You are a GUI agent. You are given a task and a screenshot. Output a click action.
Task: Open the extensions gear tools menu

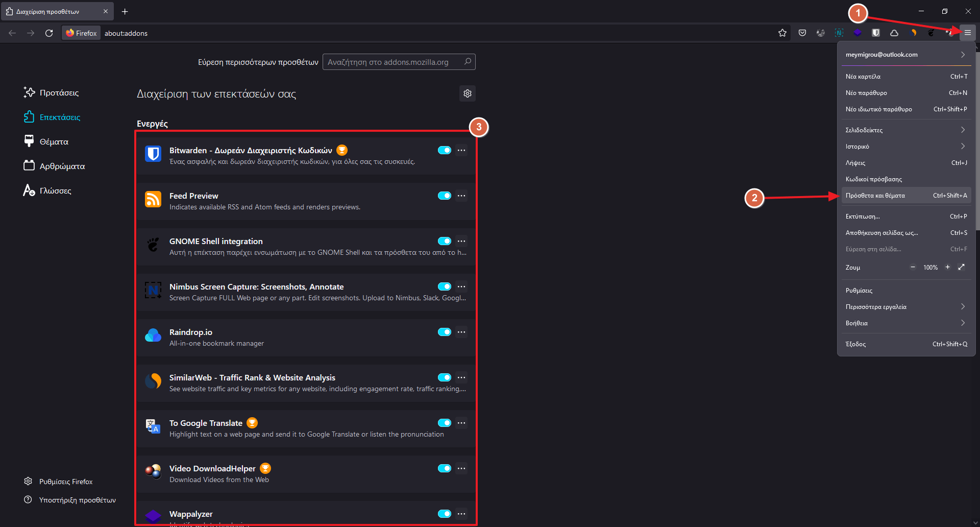[x=468, y=93]
